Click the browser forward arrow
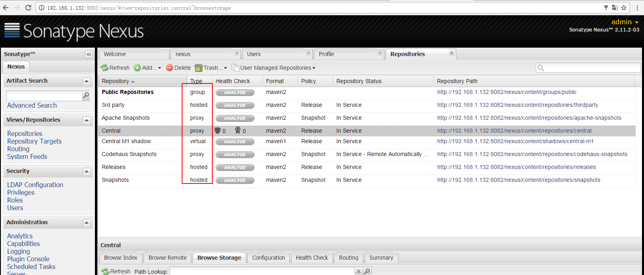The width and height of the screenshot is (644, 275). (17, 8)
